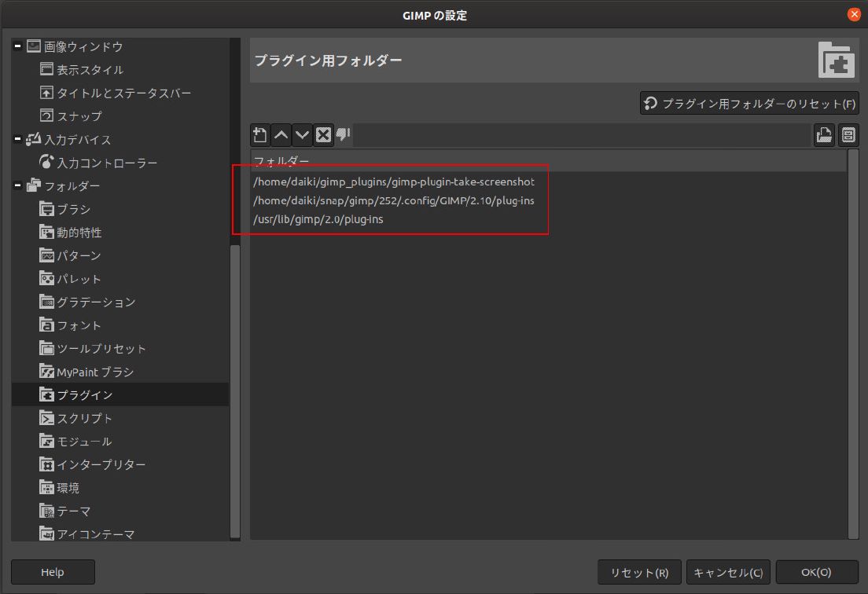Open 環境 folder settings
This screenshot has height=594, width=868.
click(68, 488)
